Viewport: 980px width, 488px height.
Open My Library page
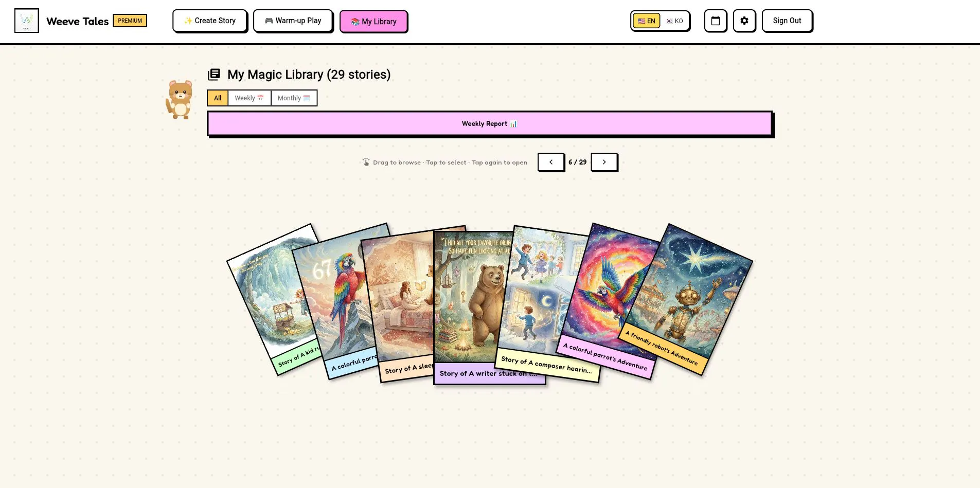373,21
